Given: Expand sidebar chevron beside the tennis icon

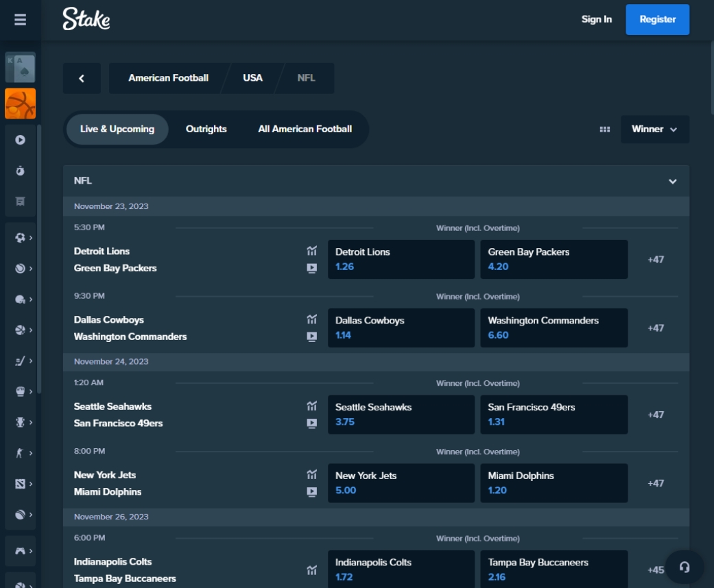Looking at the screenshot, I should pyautogui.click(x=31, y=269).
